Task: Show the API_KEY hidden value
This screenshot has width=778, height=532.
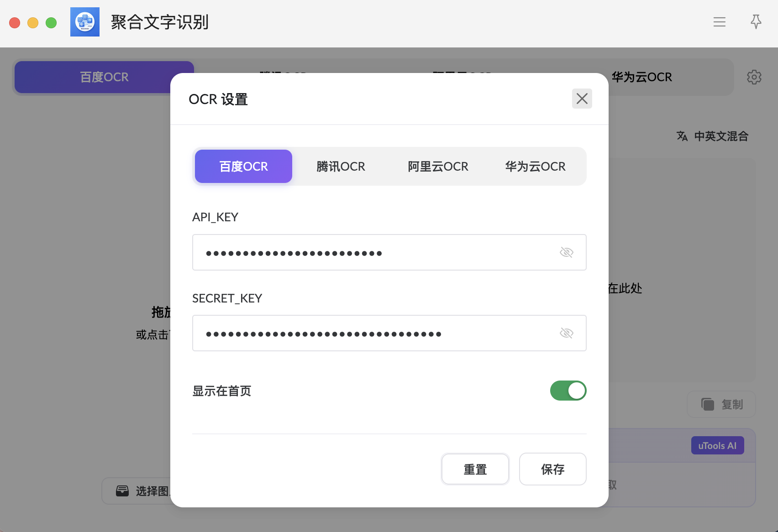Action: 566,252
